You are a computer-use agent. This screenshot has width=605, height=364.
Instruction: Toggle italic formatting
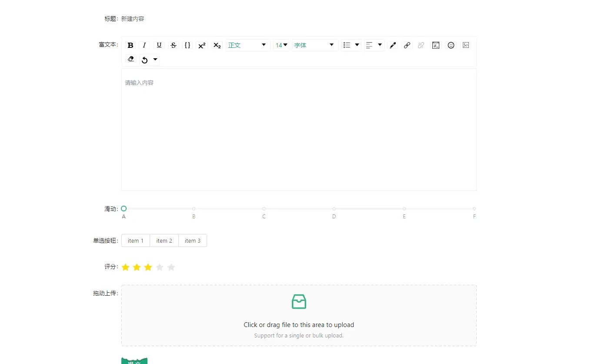[144, 45]
